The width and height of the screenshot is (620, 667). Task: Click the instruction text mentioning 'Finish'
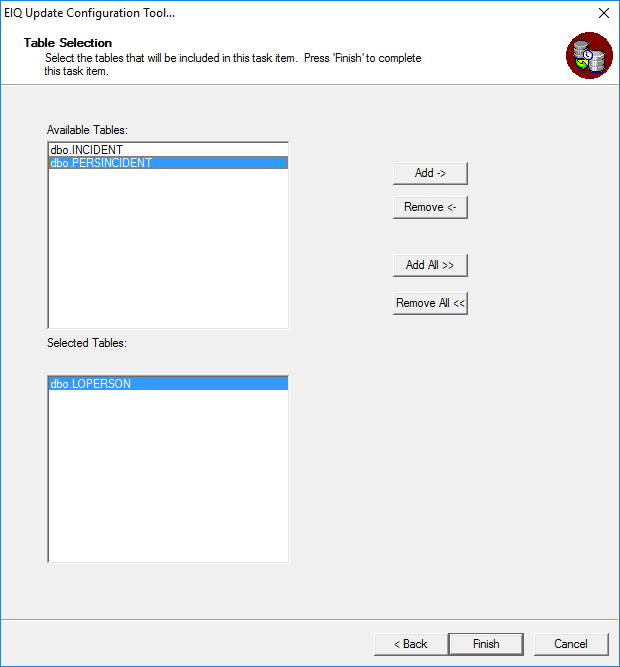click(x=233, y=64)
